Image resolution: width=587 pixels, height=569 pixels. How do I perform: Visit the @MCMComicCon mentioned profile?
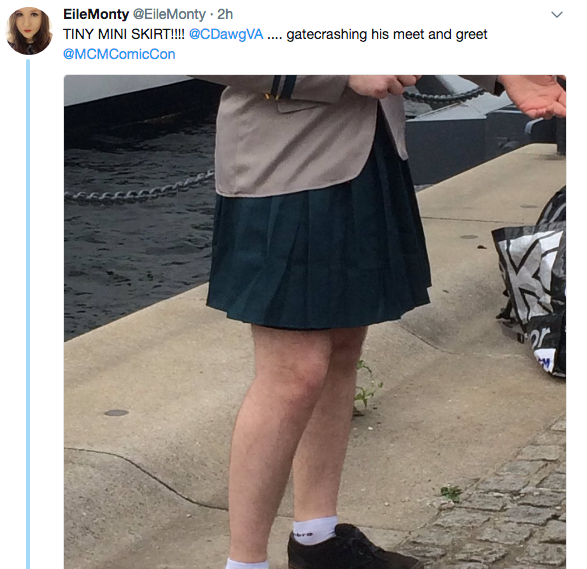(119, 54)
